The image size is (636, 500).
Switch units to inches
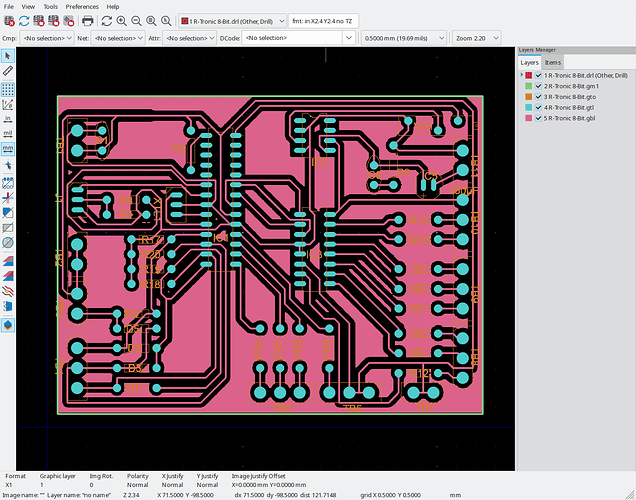8,117
